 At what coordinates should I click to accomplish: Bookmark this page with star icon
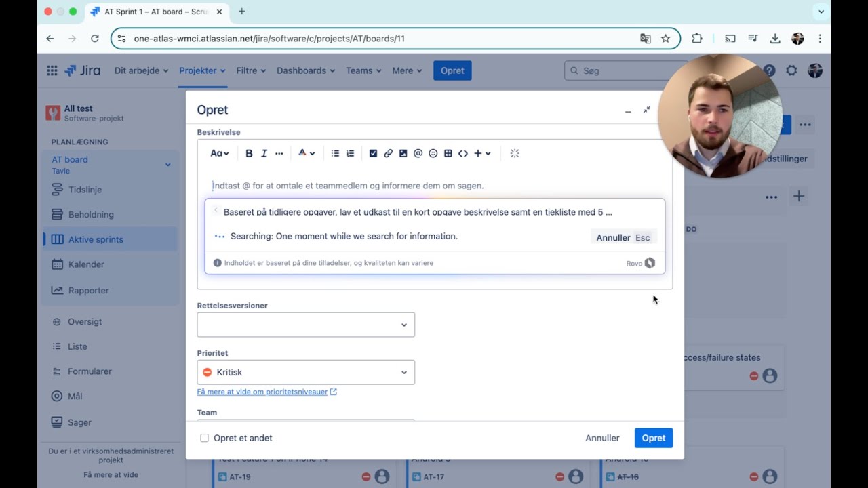665,39
